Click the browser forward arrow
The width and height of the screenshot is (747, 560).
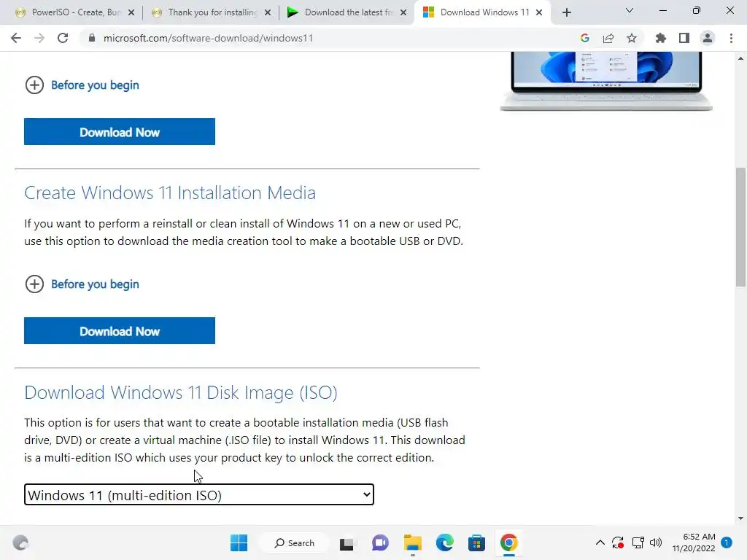[x=39, y=38]
